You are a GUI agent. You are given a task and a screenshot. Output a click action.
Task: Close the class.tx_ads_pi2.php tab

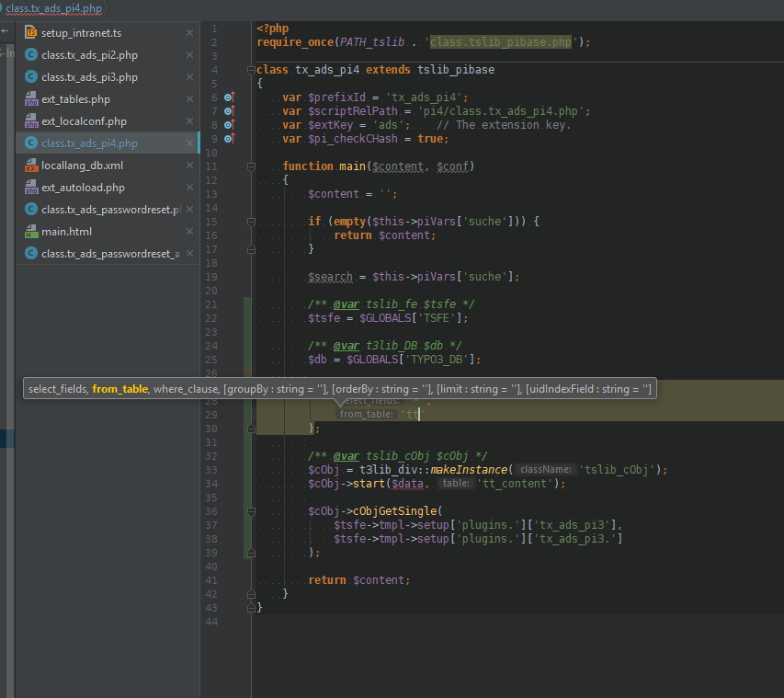[x=189, y=55]
